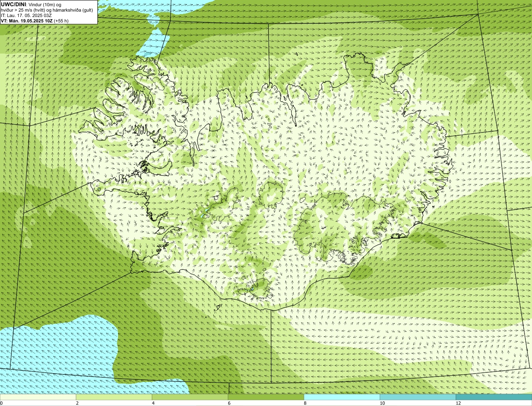The height and width of the screenshot is (406, 532).
Task: Click the 'hviður > 25 m/s (hvítt)' legend line
Action: pyautogui.click(x=47, y=10)
